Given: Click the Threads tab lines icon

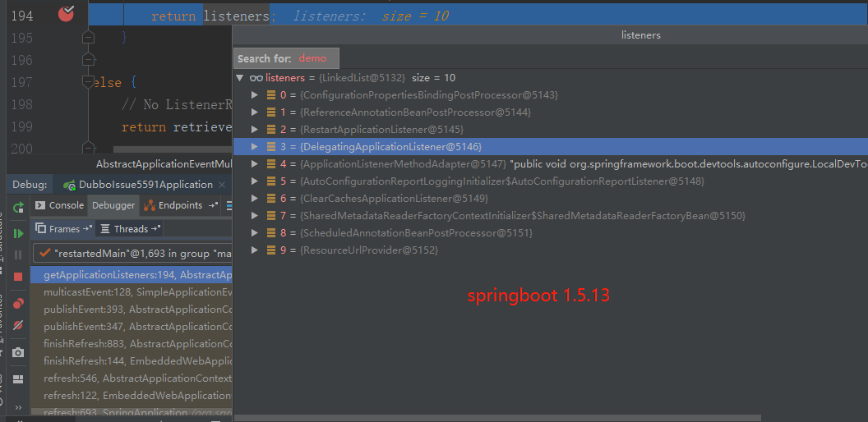Looking at the screenshot, I should coord(105,228).
